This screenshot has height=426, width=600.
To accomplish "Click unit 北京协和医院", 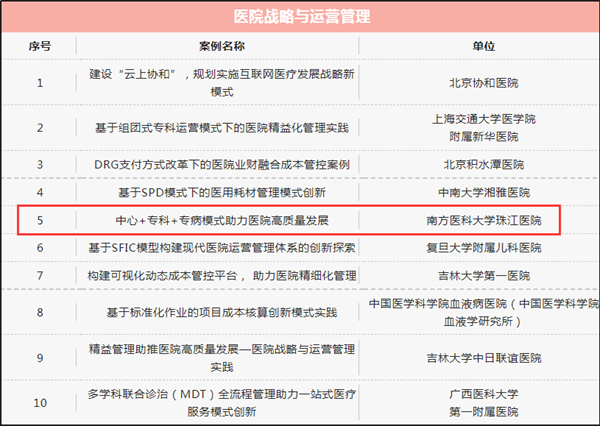I will (484, 83).
